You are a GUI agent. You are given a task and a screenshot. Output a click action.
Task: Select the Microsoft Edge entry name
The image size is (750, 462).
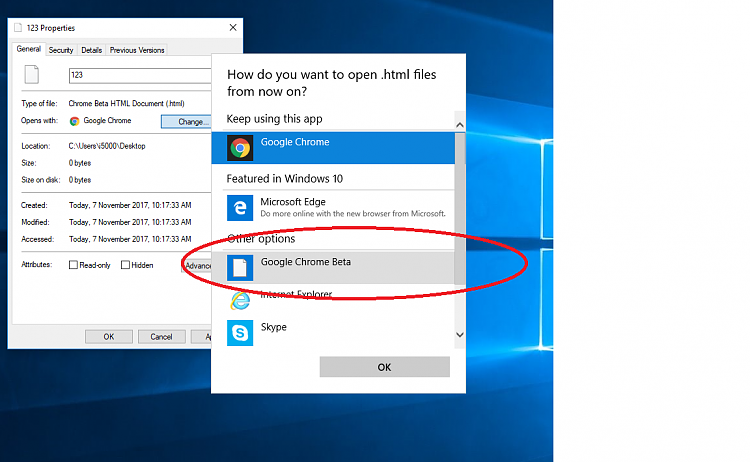point(293,202)
